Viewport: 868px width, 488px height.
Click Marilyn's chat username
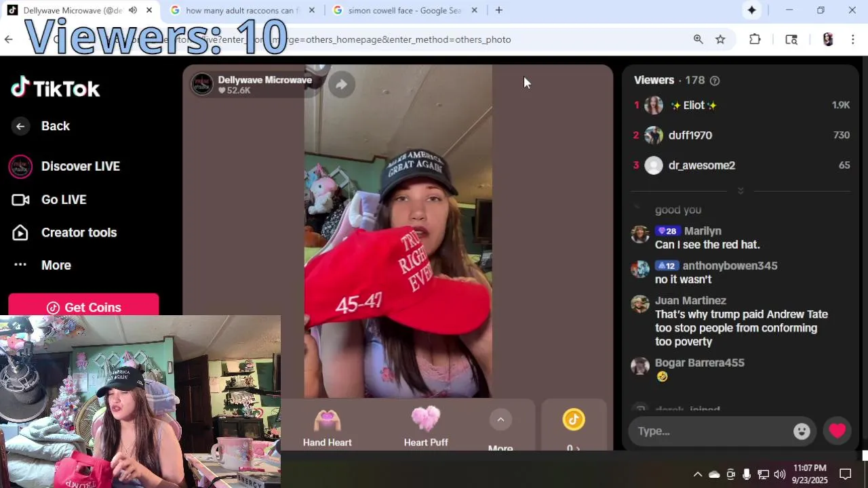click(703, 231)
